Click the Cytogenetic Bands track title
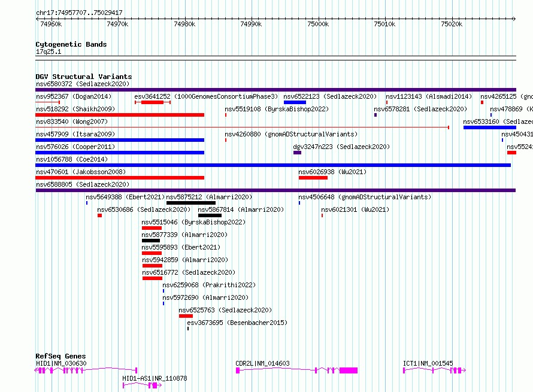The image size is (533, 392). tap(71, 44)
